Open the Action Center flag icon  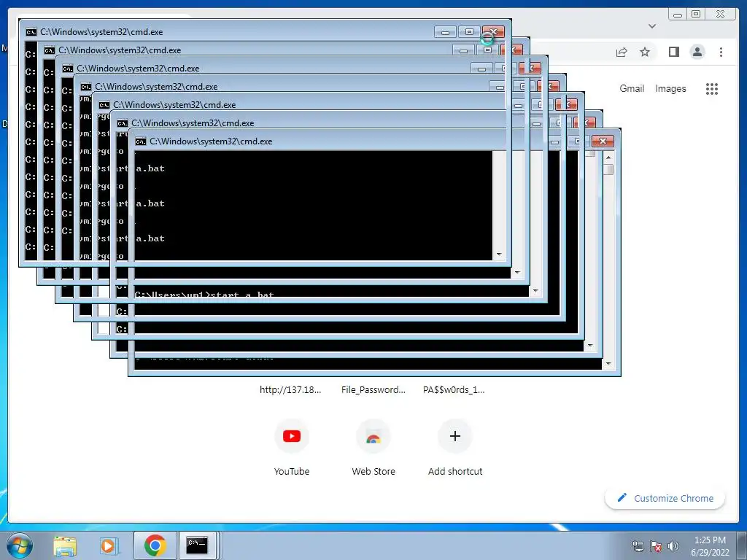(656, 545)
